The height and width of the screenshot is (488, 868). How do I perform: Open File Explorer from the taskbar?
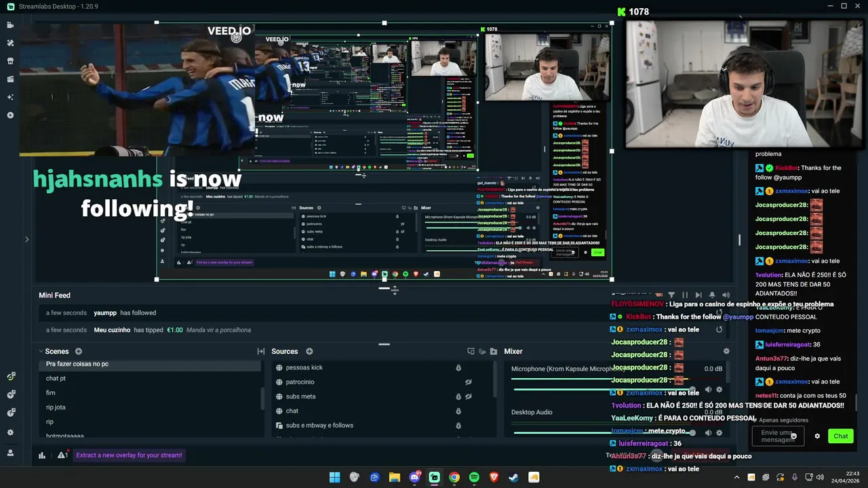[394, 477]
